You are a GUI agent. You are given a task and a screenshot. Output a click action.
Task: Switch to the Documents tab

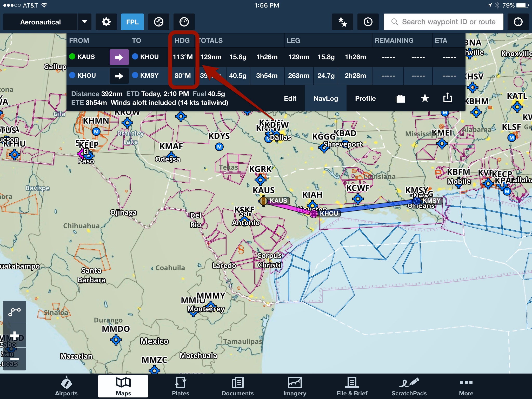pos(237,386)
